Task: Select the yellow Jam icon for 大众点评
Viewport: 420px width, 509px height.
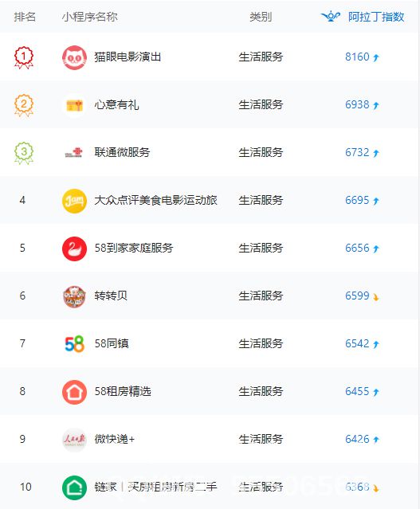Action: click(x=74, y=201)
